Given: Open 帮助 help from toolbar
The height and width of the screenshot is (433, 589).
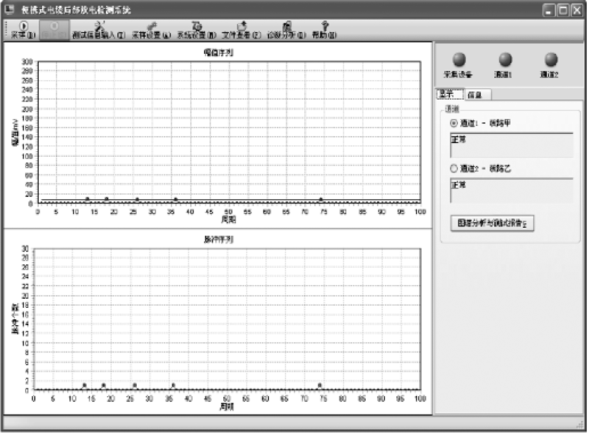Looking at the screenshot, I should point(325,30).
